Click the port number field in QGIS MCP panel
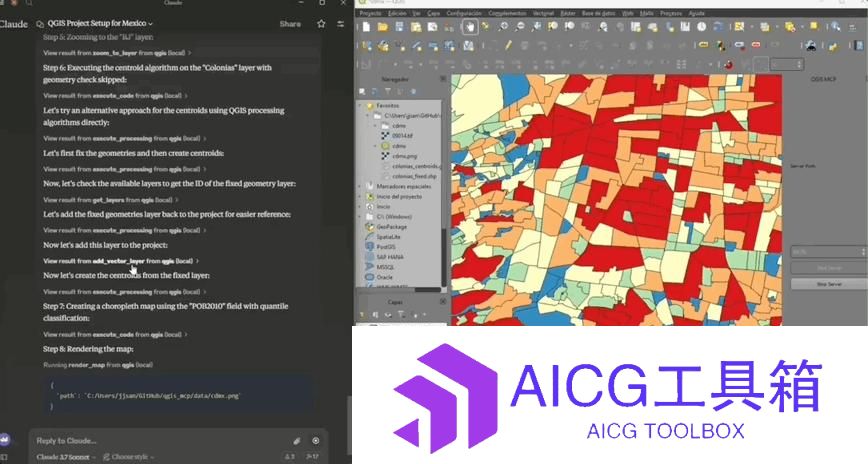The width and height of the screenshot is (868, 464). click(x=829, y=252)
